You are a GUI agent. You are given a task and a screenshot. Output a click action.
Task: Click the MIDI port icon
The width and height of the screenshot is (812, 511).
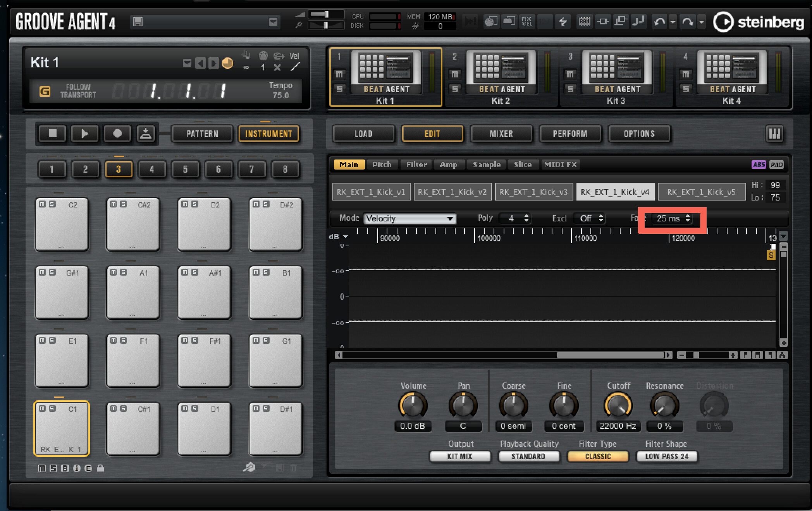click(x=263, y=56)
